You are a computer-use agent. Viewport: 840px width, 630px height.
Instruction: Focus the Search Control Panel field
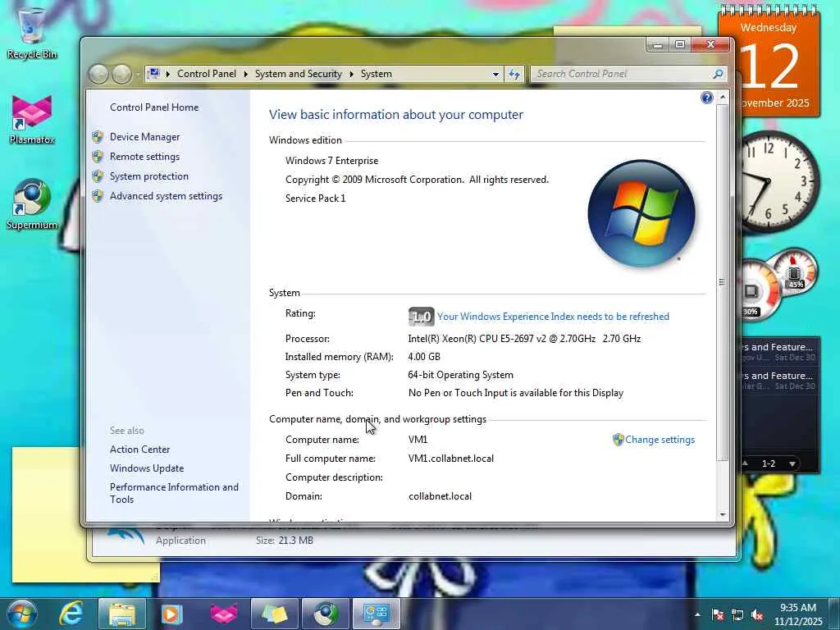pos(622,74)
